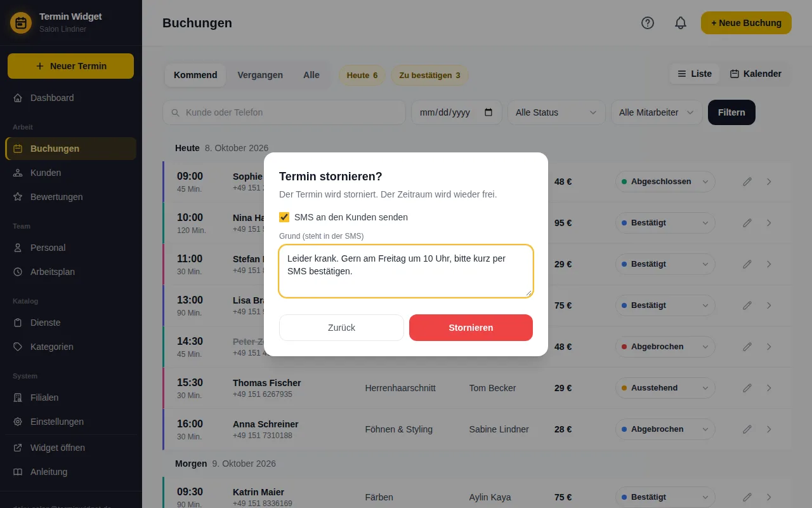Toggle the Heute 6 filter chip
812x508 pixels.
coord(362,75)
